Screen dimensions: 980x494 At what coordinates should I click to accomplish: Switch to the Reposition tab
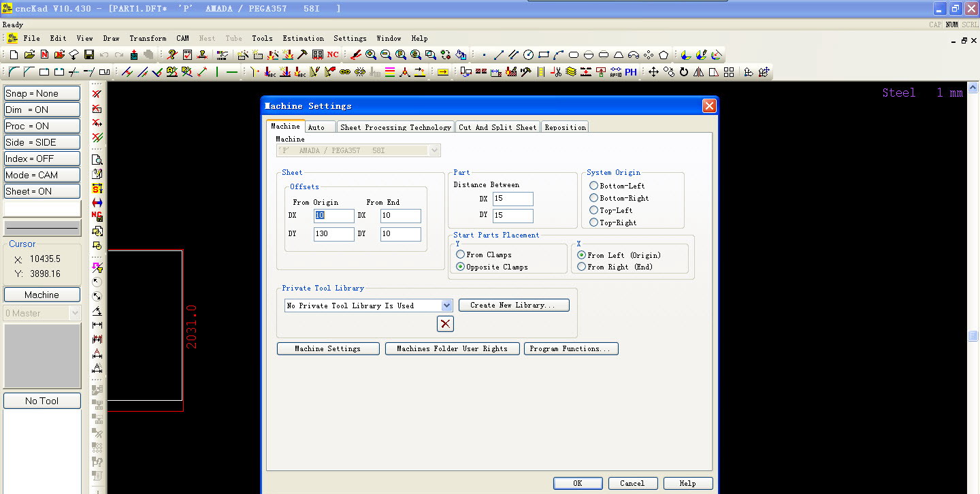coord(565,127)
